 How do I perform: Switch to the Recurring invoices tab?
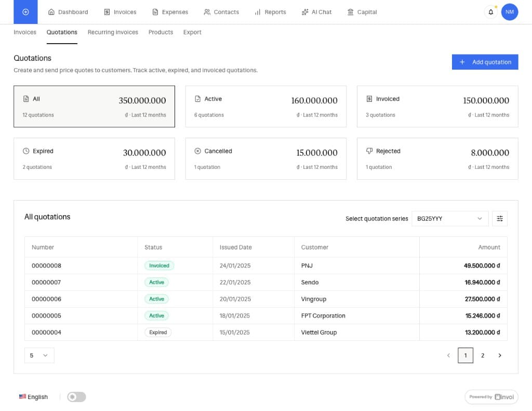point(113,32)
